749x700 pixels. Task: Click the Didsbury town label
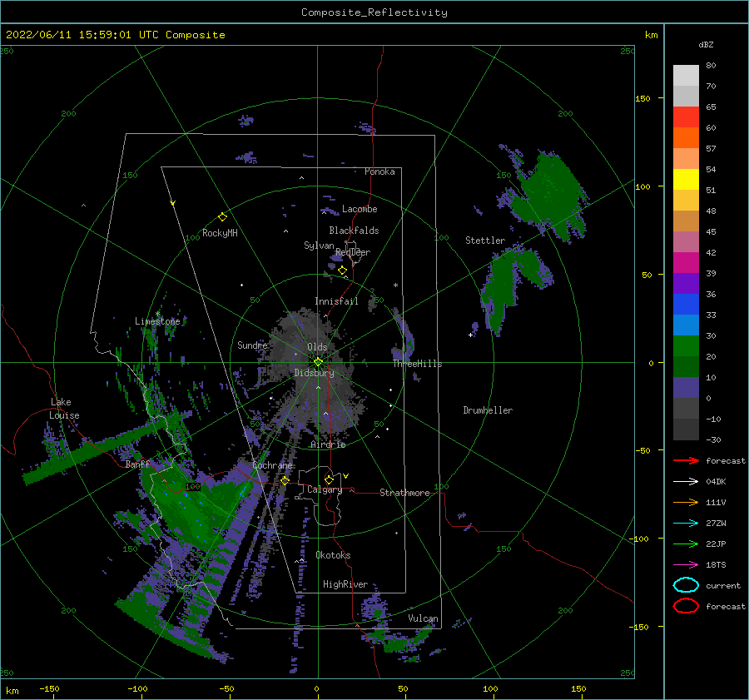(x=314, y=373)
